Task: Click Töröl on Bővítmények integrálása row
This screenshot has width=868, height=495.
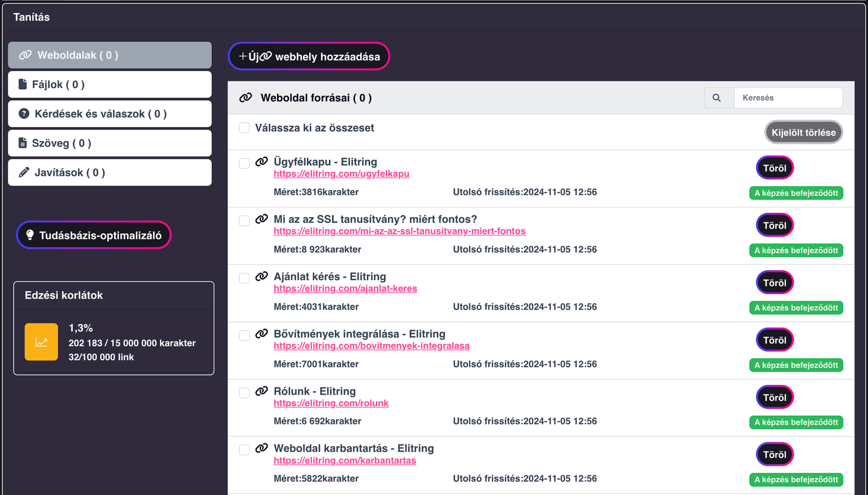Action: click(x=775, y=340)
